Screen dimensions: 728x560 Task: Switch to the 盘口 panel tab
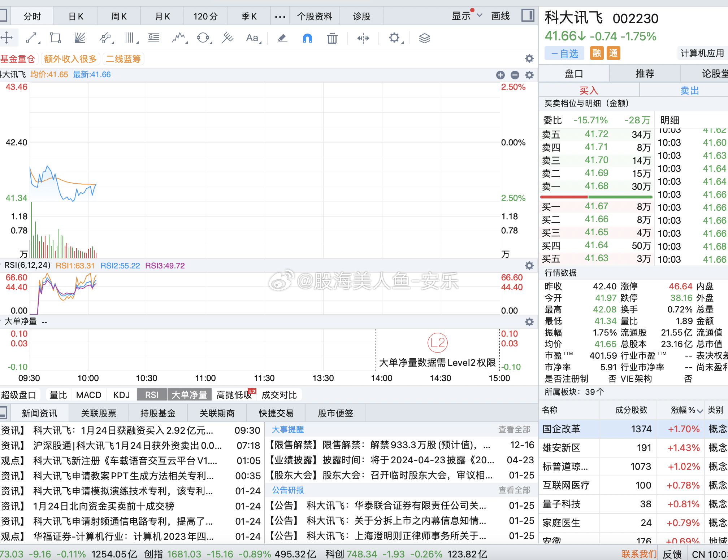[574, 74]
